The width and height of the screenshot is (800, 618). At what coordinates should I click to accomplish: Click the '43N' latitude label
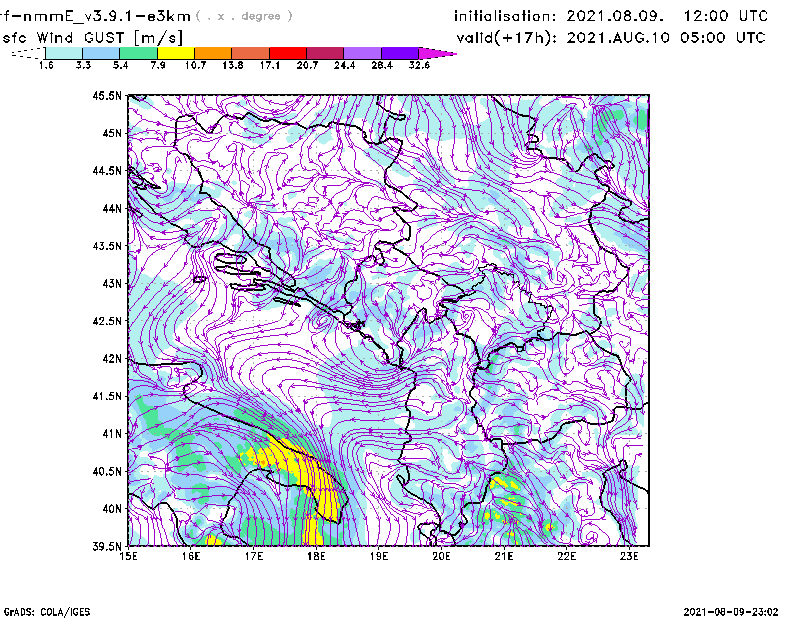[x=112, y=283]
